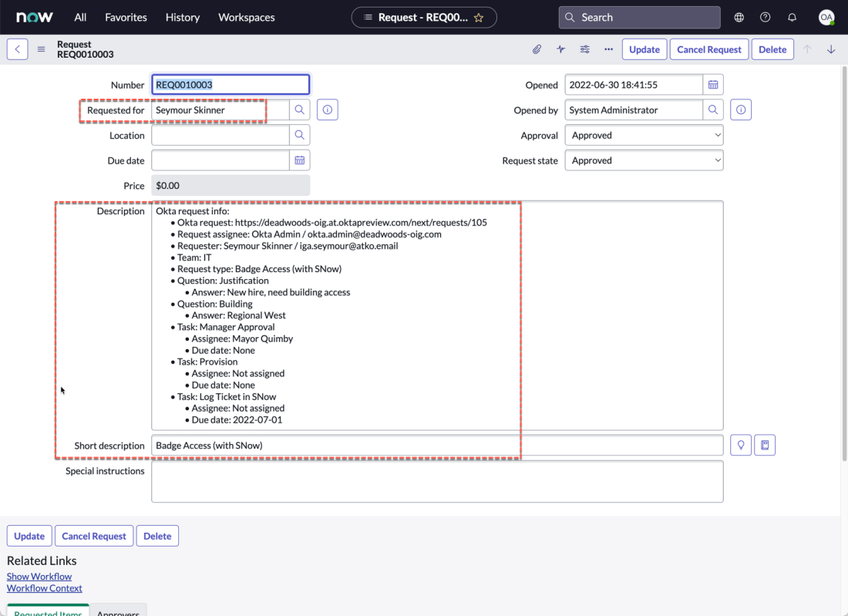Switch to the Approvers tab
The width and height of the screenshot is (848, 616).
[118, 611]
